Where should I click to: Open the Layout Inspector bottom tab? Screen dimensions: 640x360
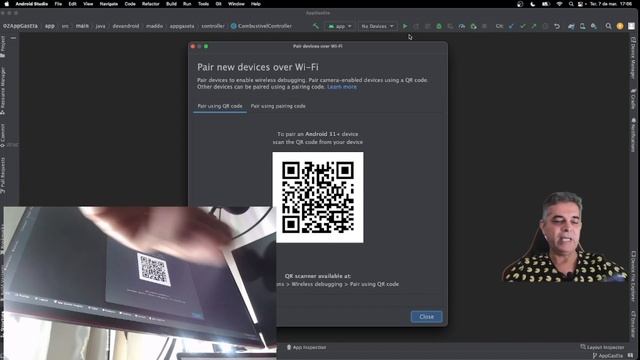click(x=602, y=347)
